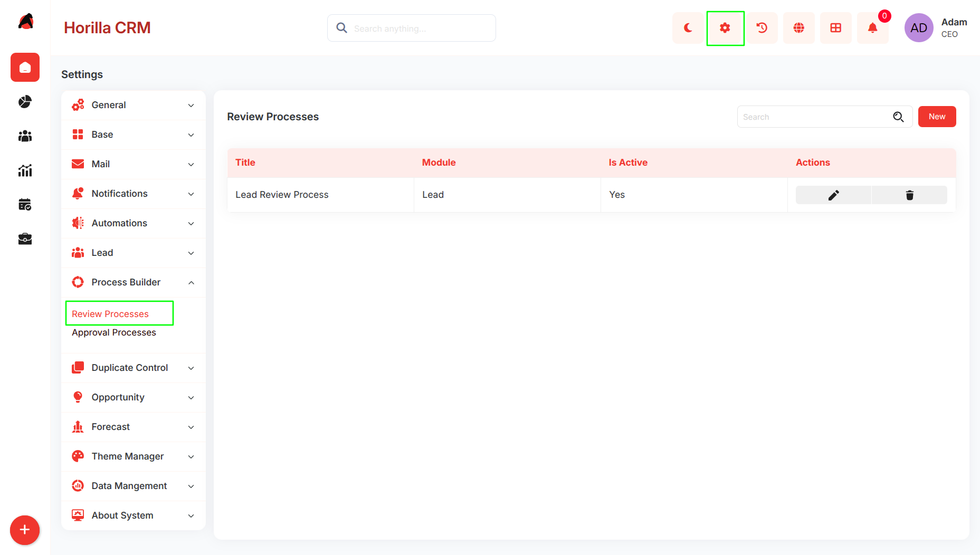Expand the Opportunity settings section
The width and height of the screenshot is (980, 555).
134,397
